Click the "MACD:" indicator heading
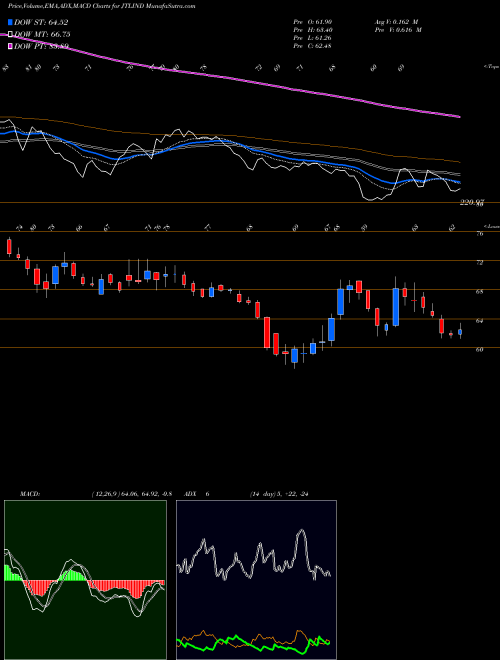 [29, 494]
